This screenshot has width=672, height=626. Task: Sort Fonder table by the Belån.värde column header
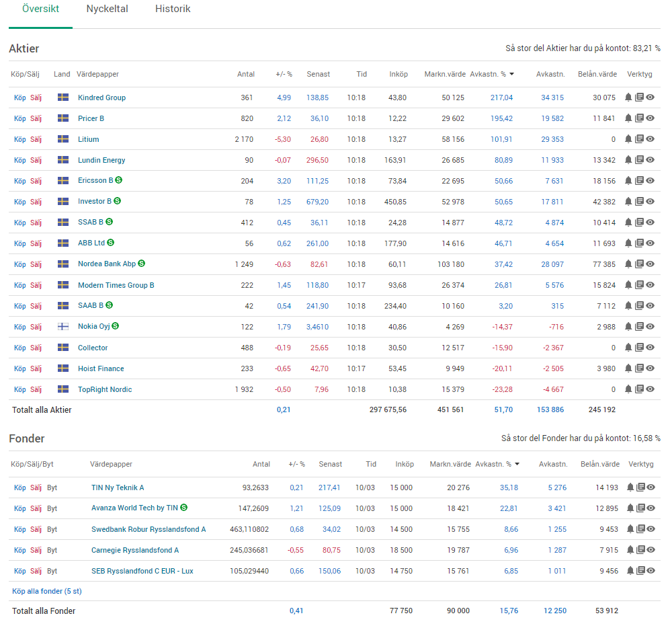pyautogui.click(x=600, y=464)
